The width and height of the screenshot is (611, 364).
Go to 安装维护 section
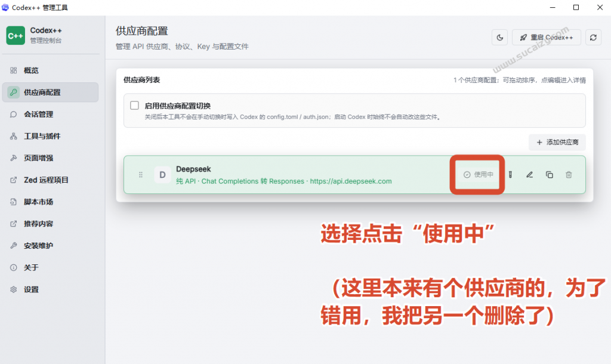pyautogui.click(x=50, y=245)
